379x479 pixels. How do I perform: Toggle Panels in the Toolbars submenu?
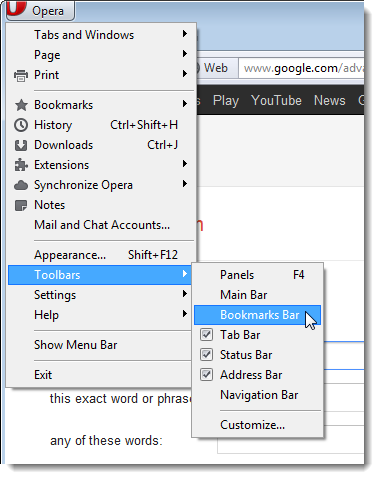pyautogui.click(x=257, y=275)
